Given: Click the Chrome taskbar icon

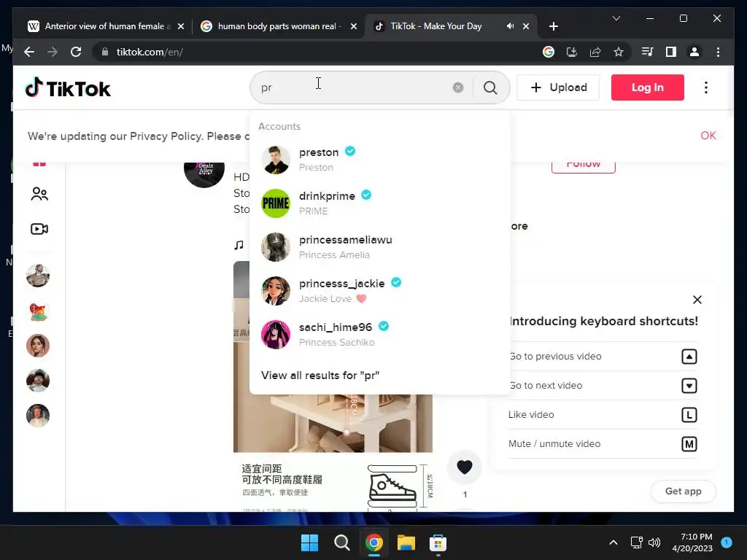Looking at the screenshot, I should 374,542.
